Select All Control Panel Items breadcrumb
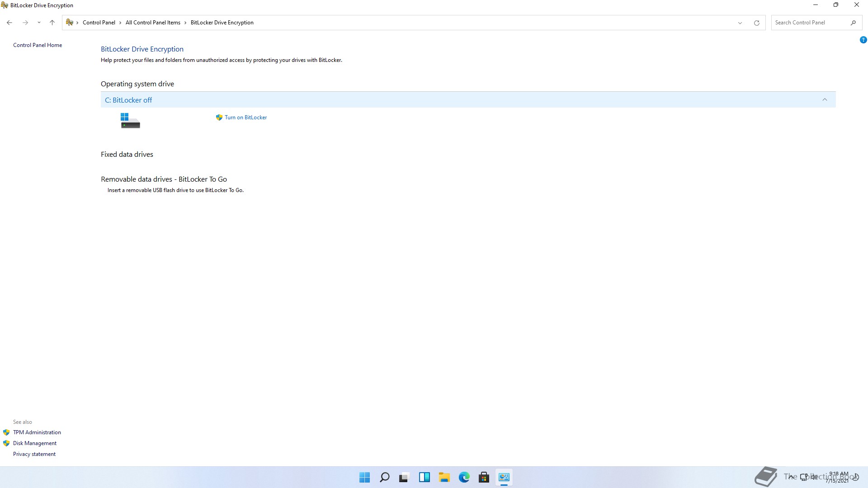Image resolution: width=868 pixels, height=488 pixels. click(x=153, y=23)
